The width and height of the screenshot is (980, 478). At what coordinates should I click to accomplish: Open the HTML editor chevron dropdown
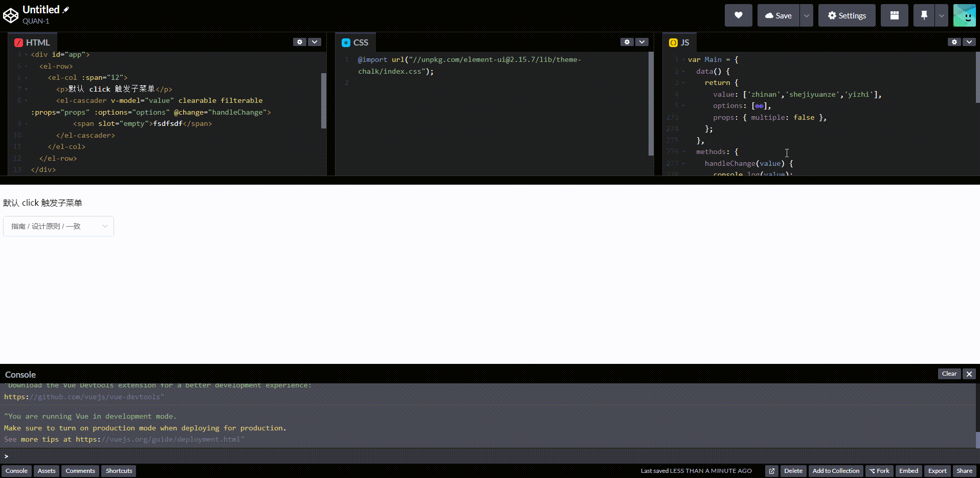click(315, 42)
